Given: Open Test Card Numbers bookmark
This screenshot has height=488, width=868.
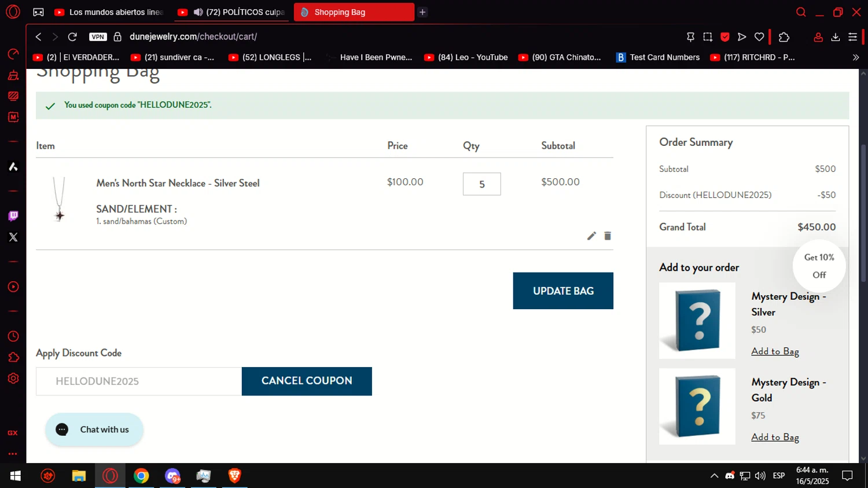Looking at the screenshot, I should pyautogui.click(x=658, y=57).
